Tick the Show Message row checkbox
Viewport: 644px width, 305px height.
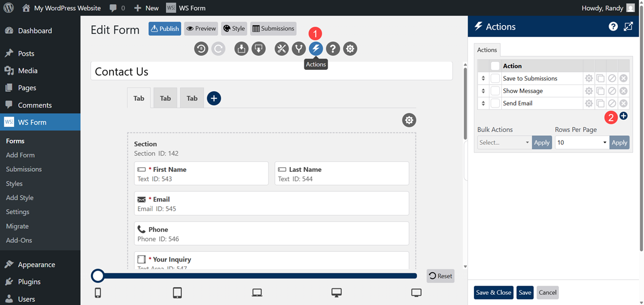coord(495,91)
